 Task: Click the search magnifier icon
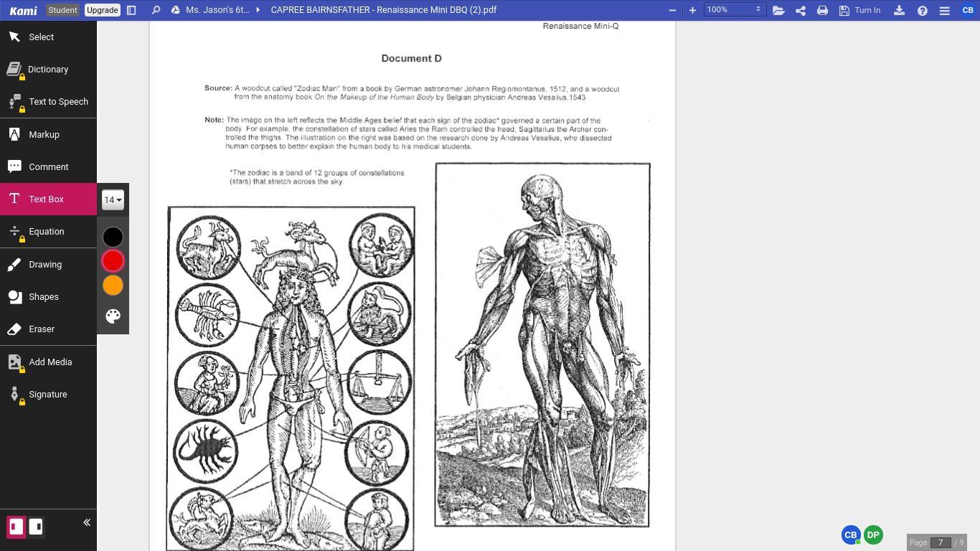point(156,10)
